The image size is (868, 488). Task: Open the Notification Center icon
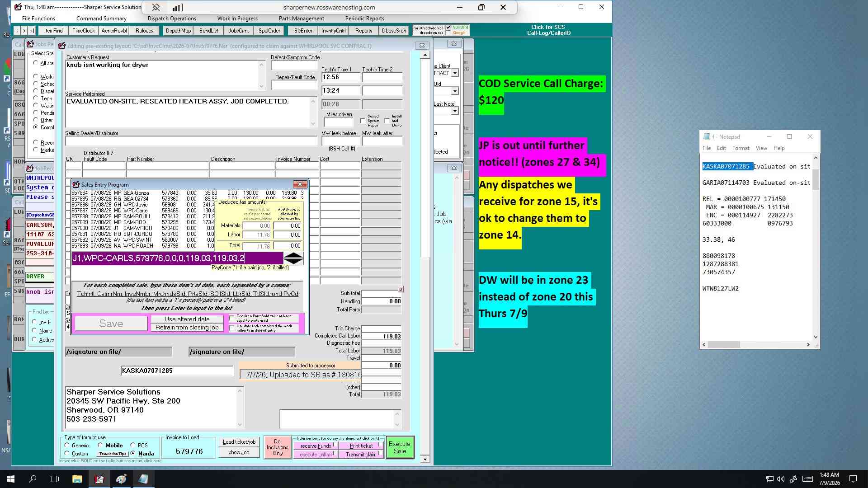853,479
